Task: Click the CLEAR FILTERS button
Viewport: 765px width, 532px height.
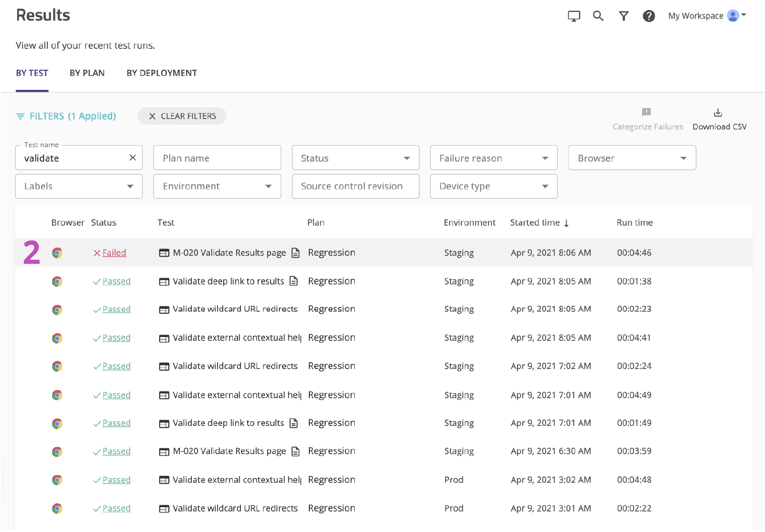Action: 182,116
